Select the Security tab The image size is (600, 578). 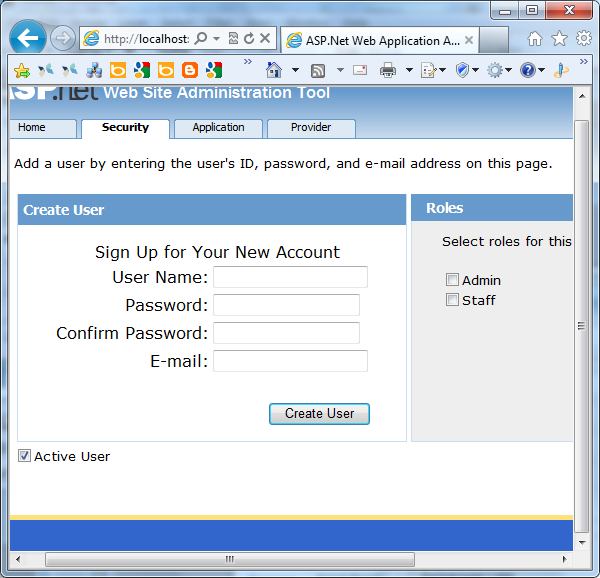pos(125,128)
